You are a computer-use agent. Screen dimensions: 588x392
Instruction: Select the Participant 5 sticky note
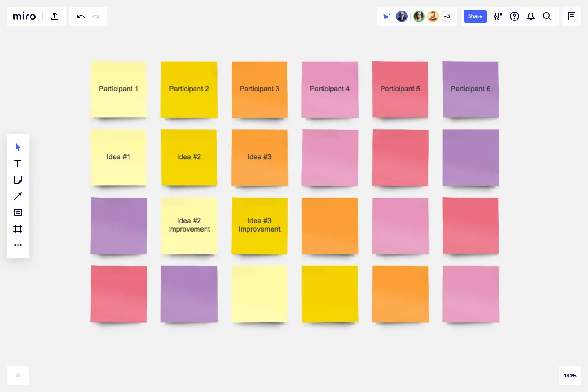(400, 90)
